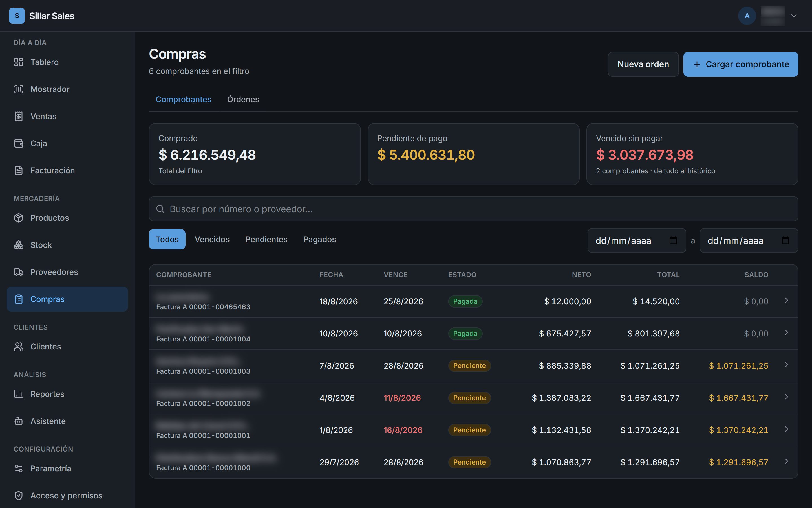Filter by Vencidos
Screen dimensions: 812x508
(212, 239)
